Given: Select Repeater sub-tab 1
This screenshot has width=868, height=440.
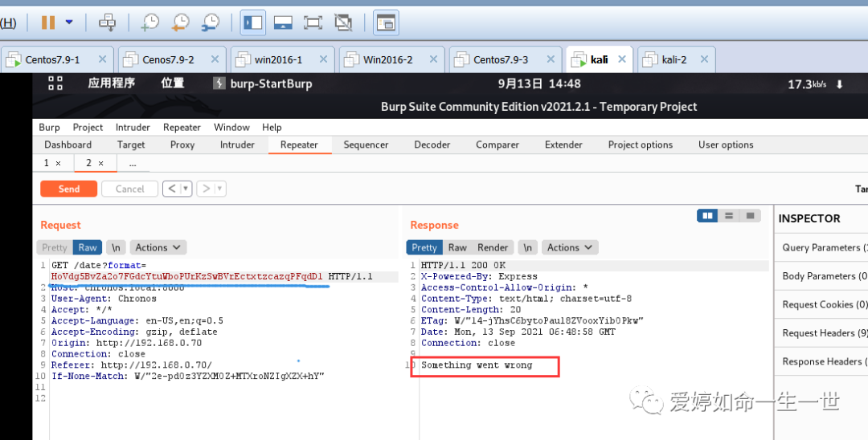Looking at the screenshot, I should 47,163.
